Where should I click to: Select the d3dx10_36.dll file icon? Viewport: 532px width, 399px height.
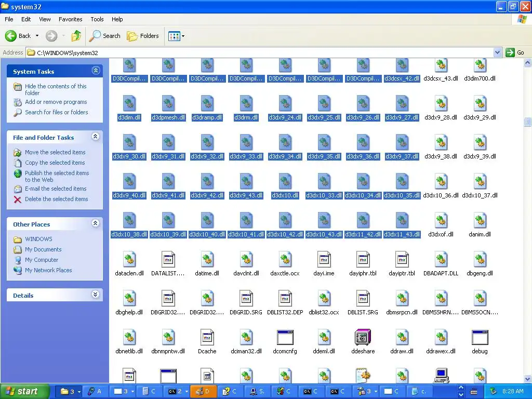(441, 181)
